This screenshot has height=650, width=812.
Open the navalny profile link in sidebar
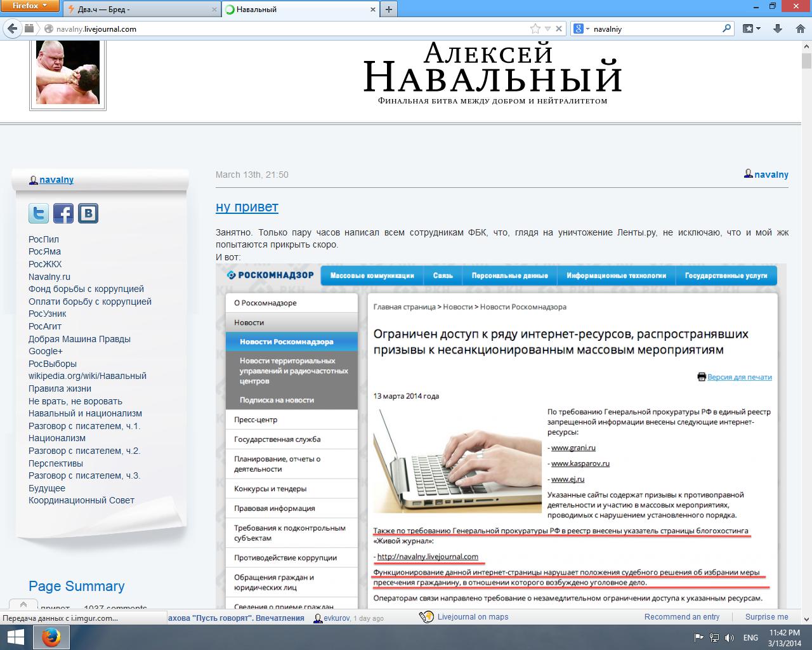[x=56, y=180]
